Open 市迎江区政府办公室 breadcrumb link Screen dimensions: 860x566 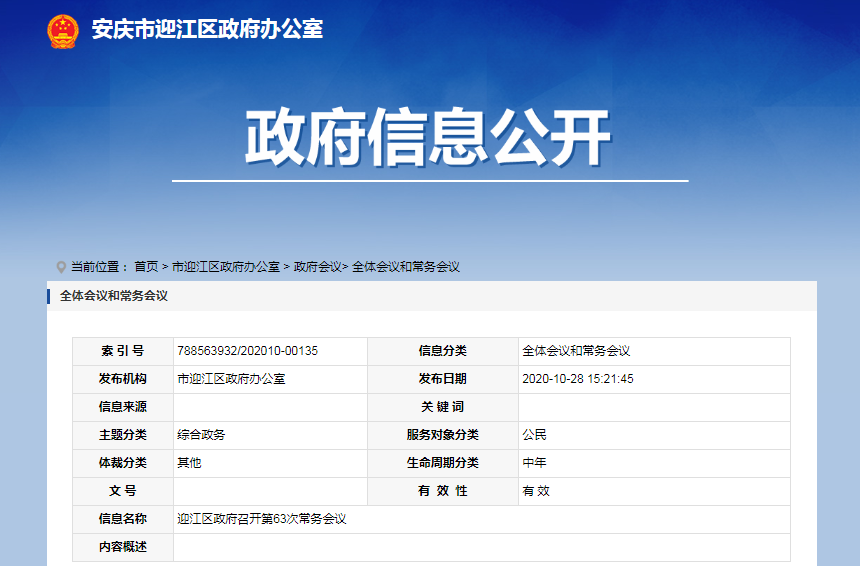pos(226,267)
